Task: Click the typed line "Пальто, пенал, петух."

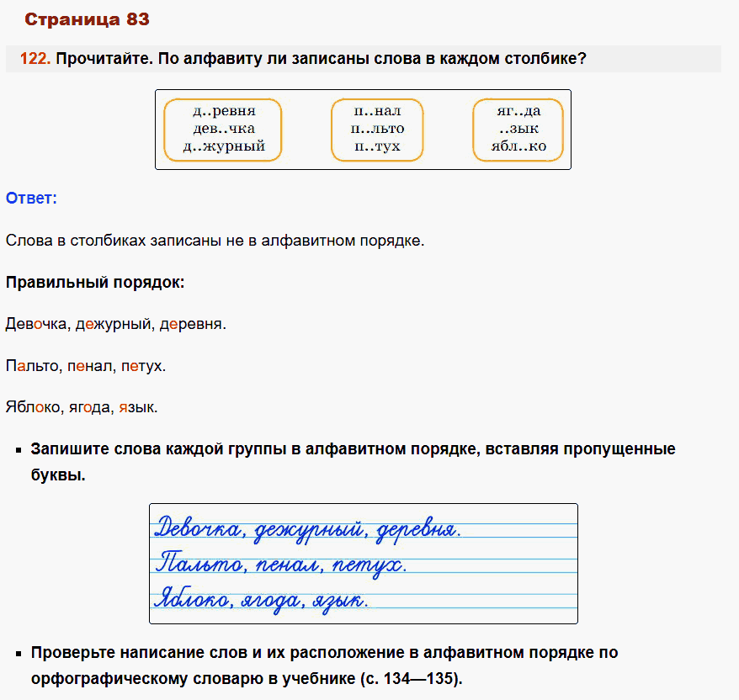Action: click(86, 366)
